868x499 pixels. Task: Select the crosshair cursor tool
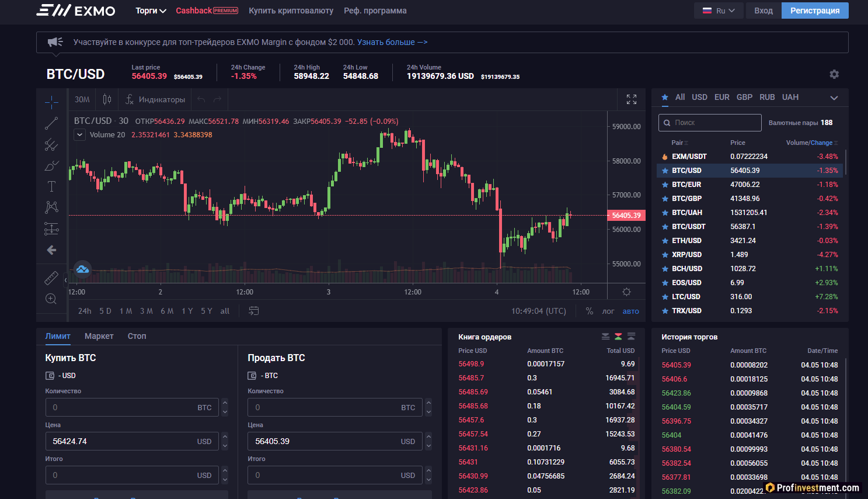tap(51, 102)
